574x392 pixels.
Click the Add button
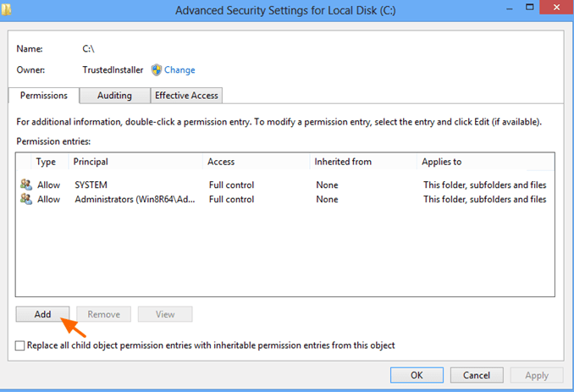pos(42,314)
